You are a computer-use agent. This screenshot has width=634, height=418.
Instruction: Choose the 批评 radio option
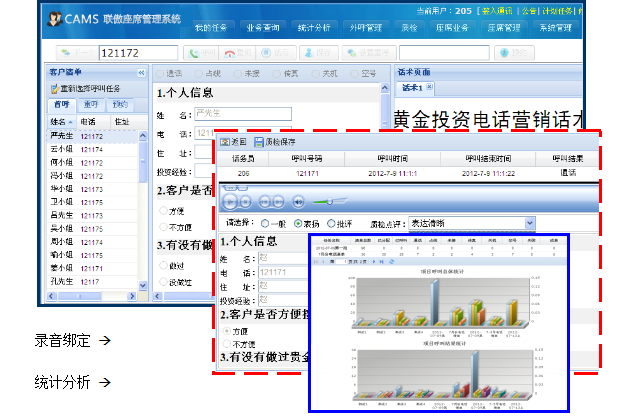point(330,224)
